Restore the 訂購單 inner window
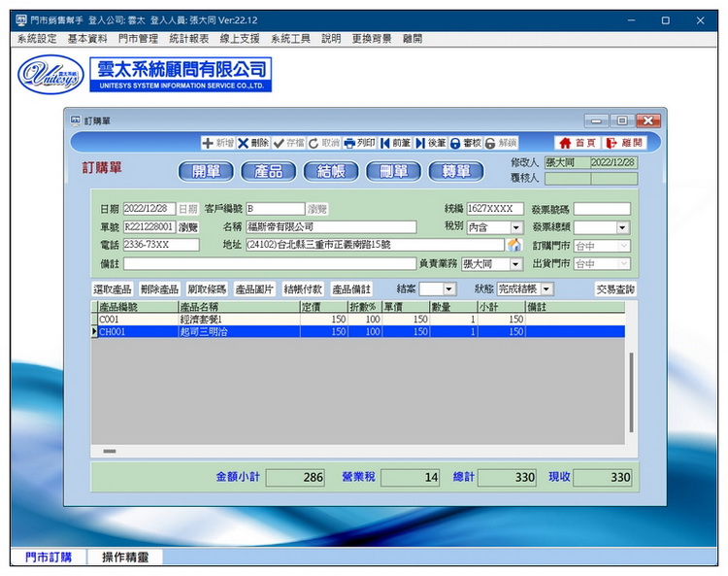 point(622,120)
